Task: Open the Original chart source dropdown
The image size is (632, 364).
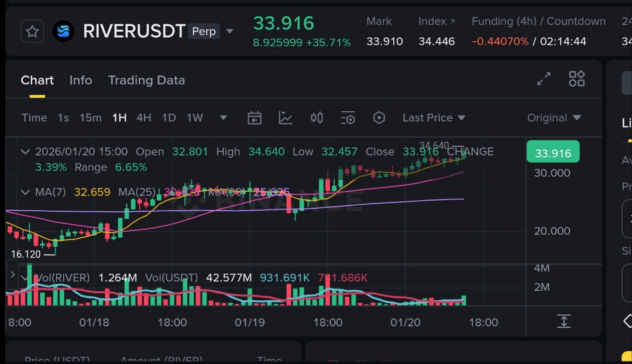Action: [x=554, y=118]
